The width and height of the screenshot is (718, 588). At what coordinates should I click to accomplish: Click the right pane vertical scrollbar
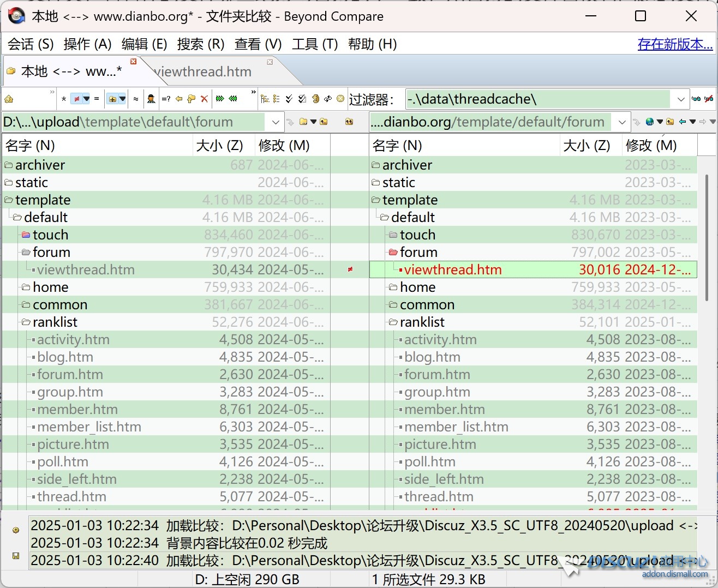[x=707, y=237]
